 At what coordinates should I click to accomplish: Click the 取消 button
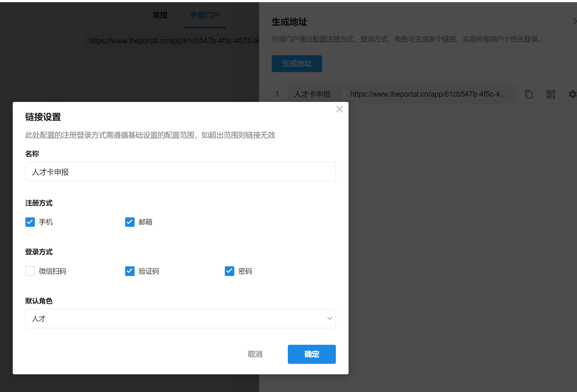(x=255, y=354)
